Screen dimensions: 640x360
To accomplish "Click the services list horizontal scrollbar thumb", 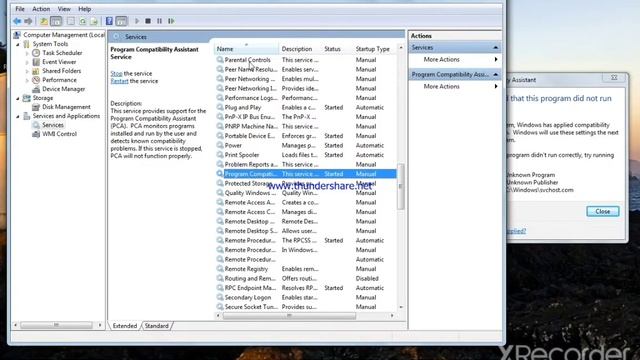I will point(289,316).
